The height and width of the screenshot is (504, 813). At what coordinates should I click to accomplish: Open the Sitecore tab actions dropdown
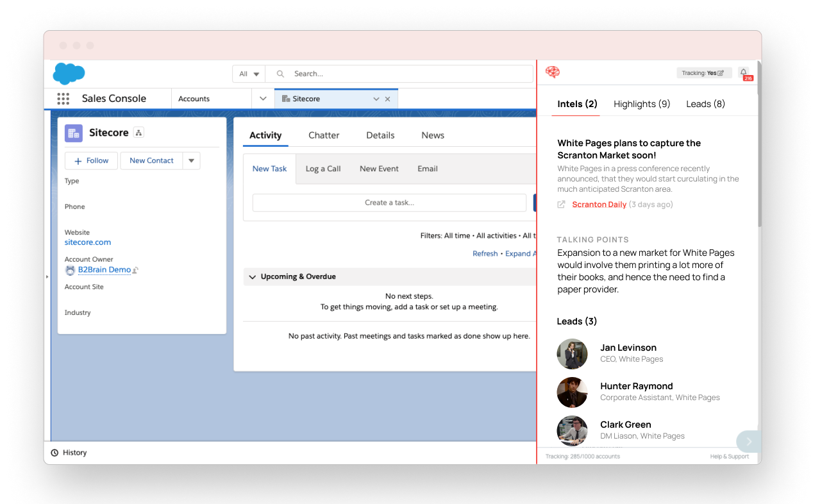coord(377,98)
